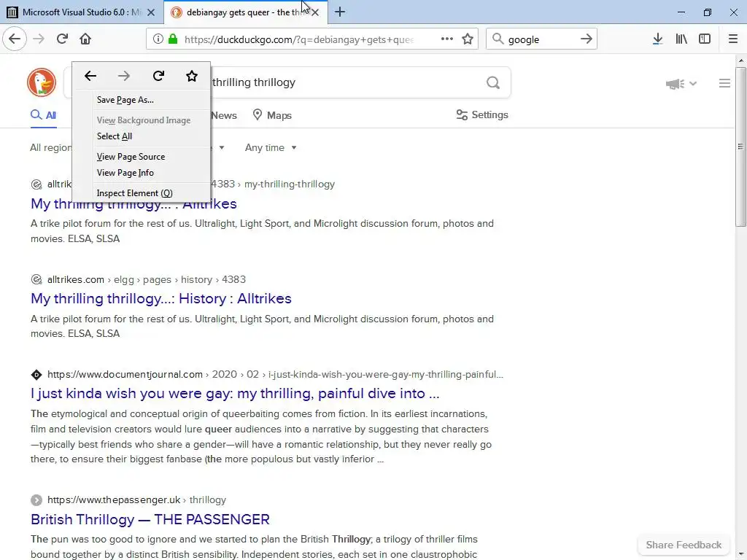The image size is (747, 560).
Task: Click DuckDuckGo search magnifier button
Action: [x=493, y=83]
